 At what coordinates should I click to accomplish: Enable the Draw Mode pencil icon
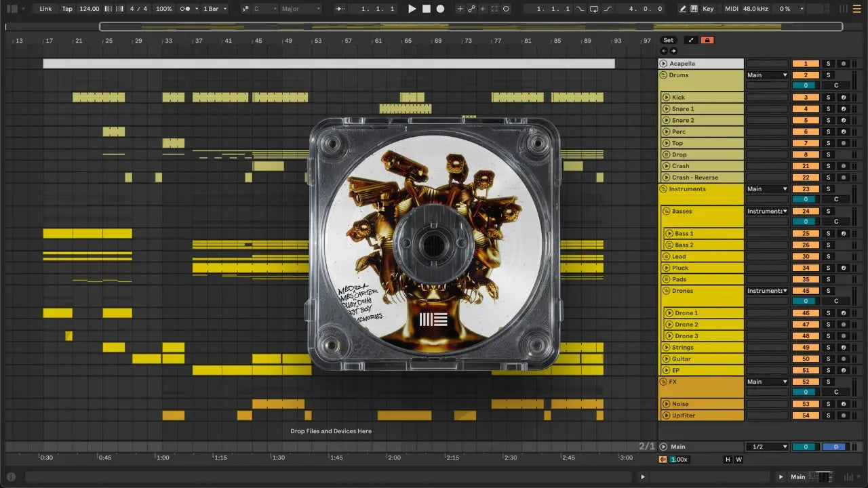point(682,9)
